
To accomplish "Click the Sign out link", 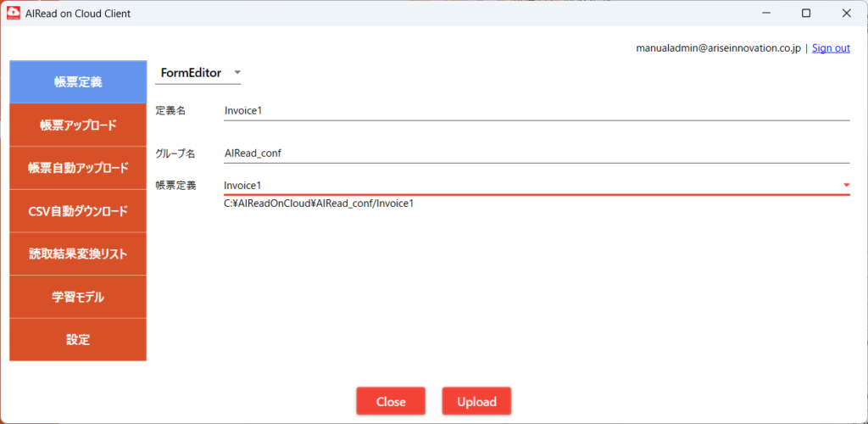I will (831, 48).
